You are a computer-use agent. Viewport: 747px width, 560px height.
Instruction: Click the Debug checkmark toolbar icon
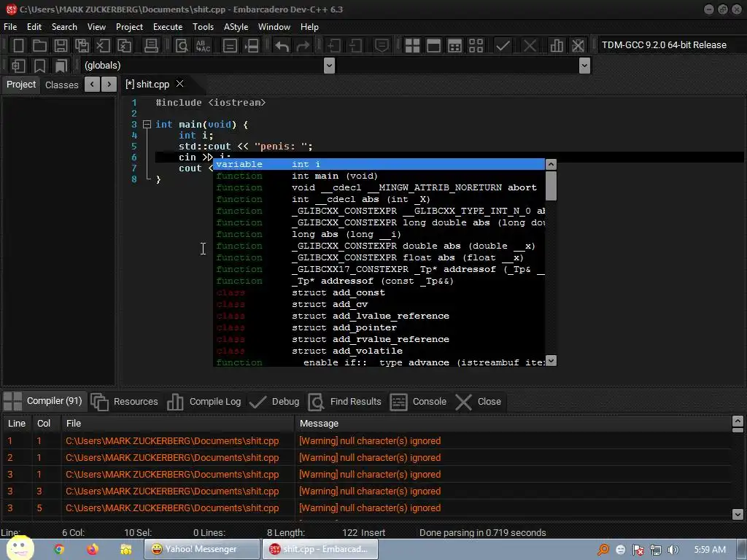(x=503, y=46)
